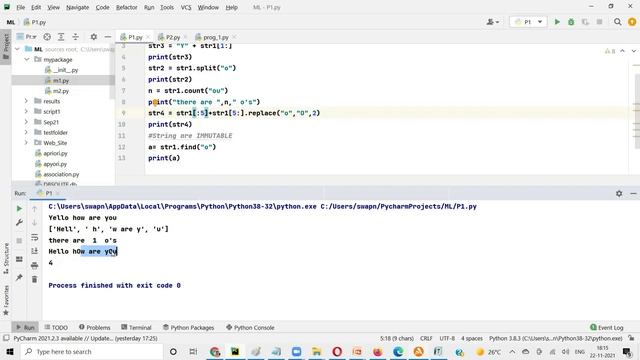Click Python 3.8.3 interpreter in status bar
This screenshot has width=640, height=360.
point(556,338)
